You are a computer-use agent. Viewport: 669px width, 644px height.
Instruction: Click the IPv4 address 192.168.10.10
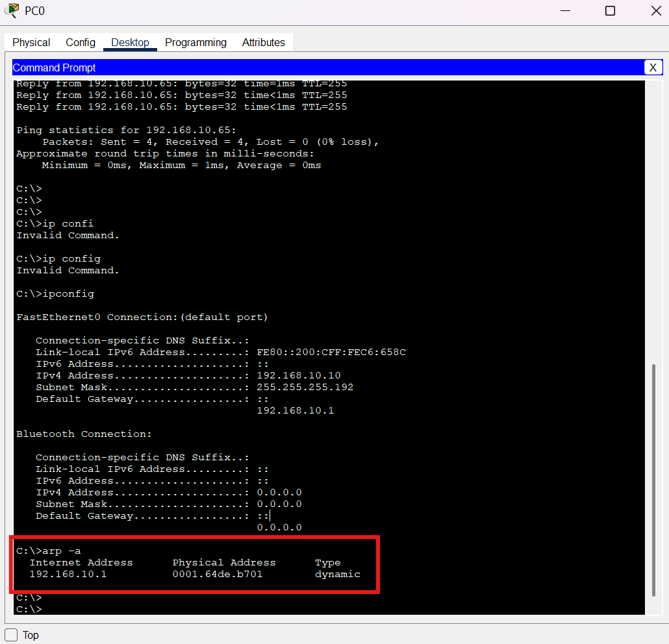[299, 375]
